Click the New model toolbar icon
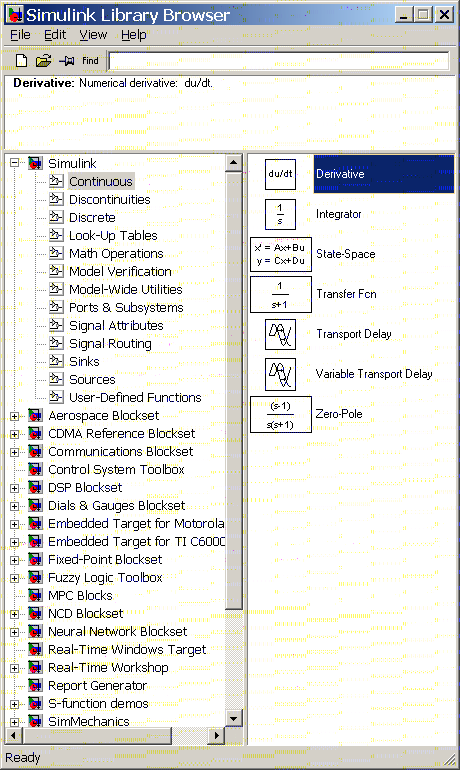The image size is (460, 770). (21, 61)
